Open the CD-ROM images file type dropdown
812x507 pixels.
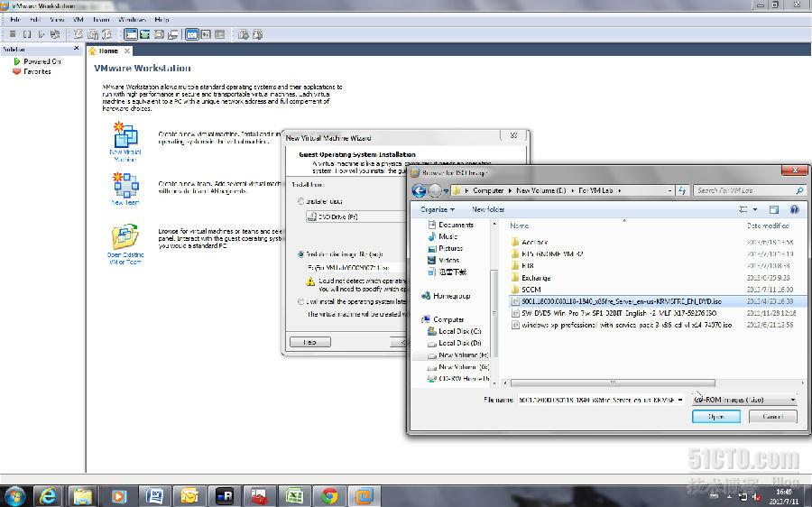click(x=744, y=400)
